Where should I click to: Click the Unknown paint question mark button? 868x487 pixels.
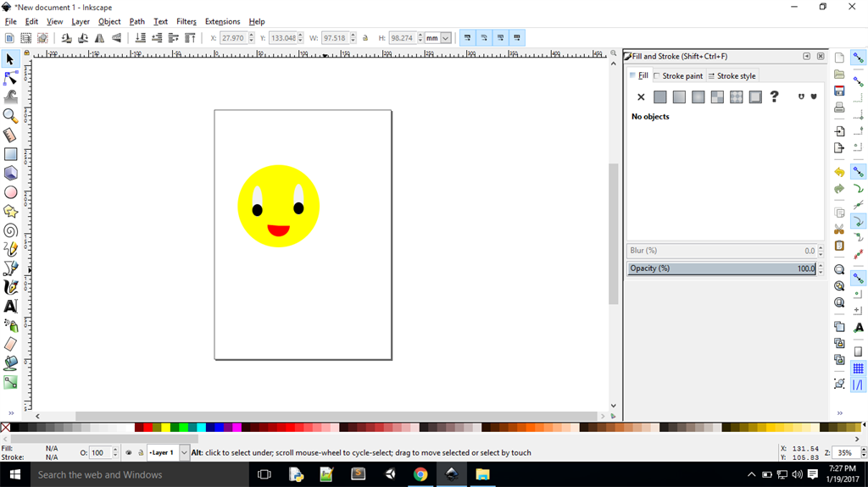[774, 97]
